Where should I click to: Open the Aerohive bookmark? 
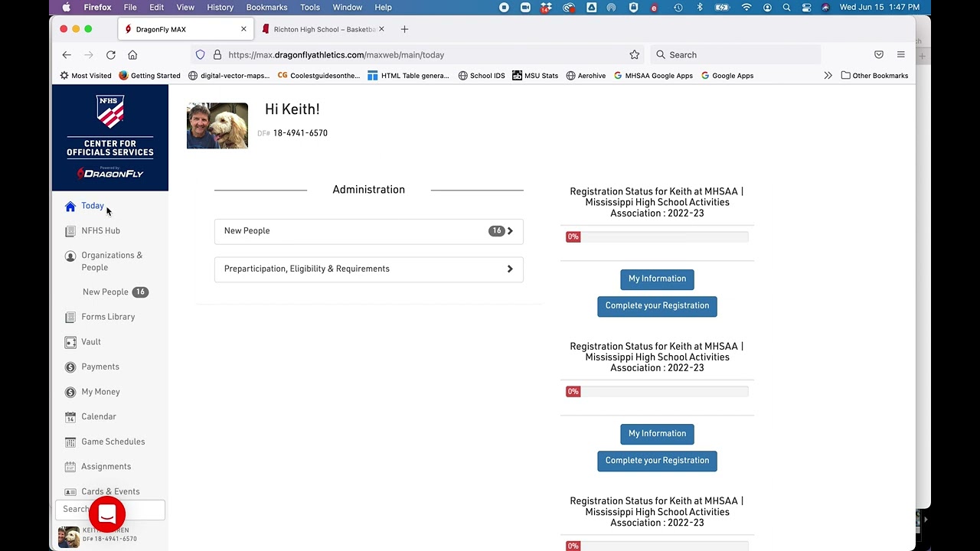click(586, 76)
